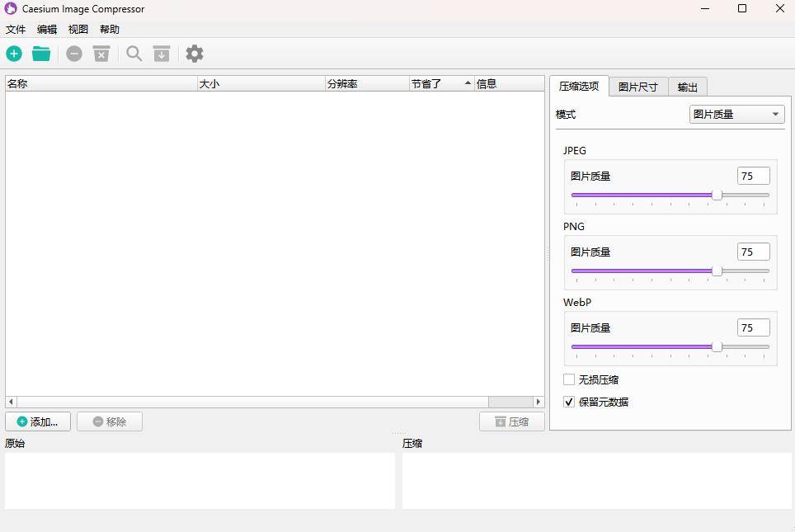
Task: Sort by the 大小 column header
Action: pyautogui.click(x=261, y=83)
